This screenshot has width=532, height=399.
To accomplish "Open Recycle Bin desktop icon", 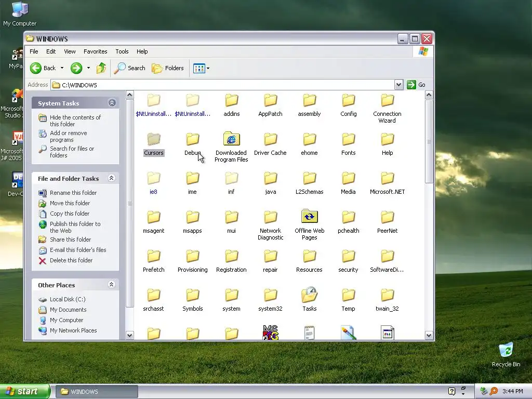I will [506, 354].
